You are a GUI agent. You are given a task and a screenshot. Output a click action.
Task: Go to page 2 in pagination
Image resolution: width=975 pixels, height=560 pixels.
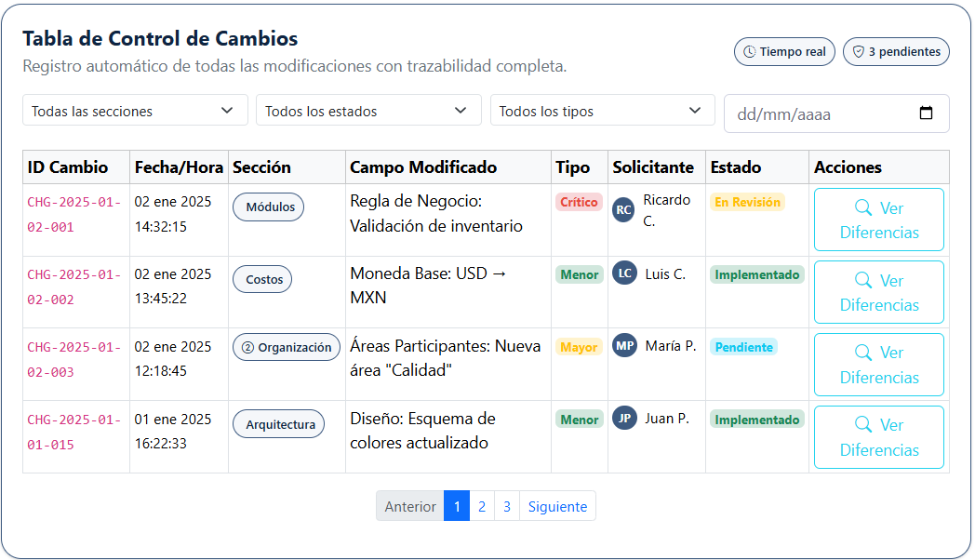pos(482,506)
